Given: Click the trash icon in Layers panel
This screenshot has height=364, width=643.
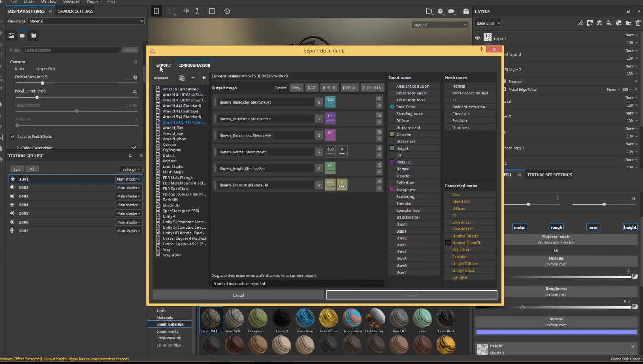Looking at the screenshot, I should pyautogui.click(x=638, y=23).
